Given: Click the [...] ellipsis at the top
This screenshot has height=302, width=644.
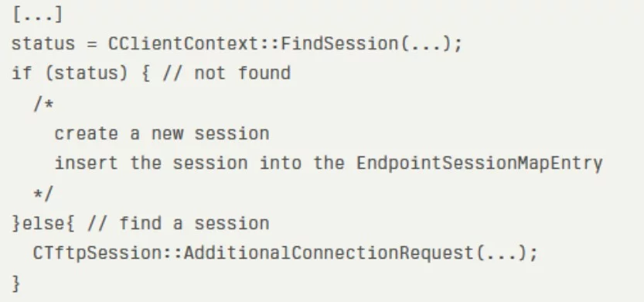Looking at the screenshot, I should click(37, 15).
